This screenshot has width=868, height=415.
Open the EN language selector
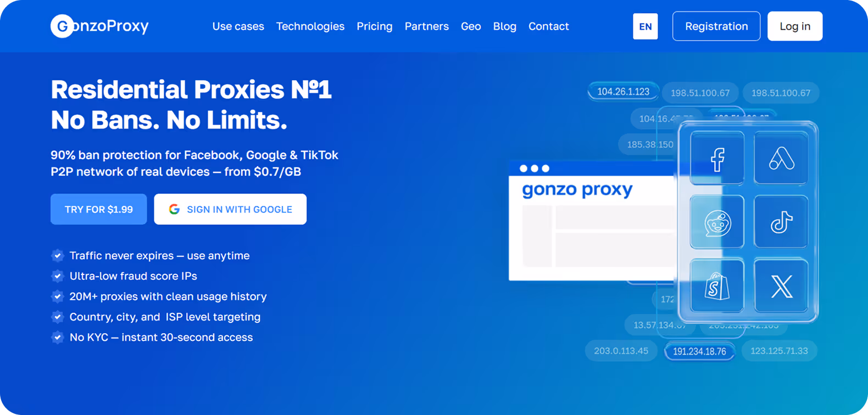tap(645, 26)
